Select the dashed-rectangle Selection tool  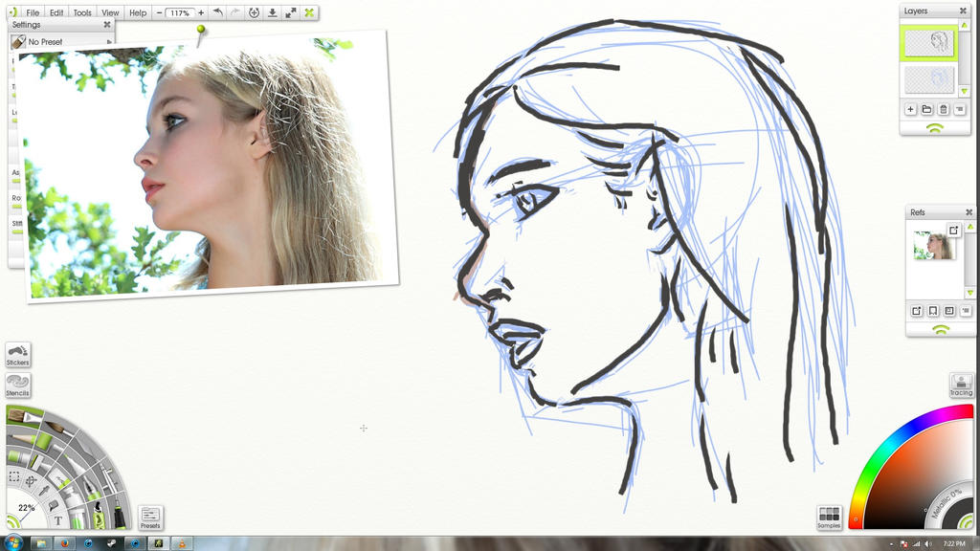point(13,476)
